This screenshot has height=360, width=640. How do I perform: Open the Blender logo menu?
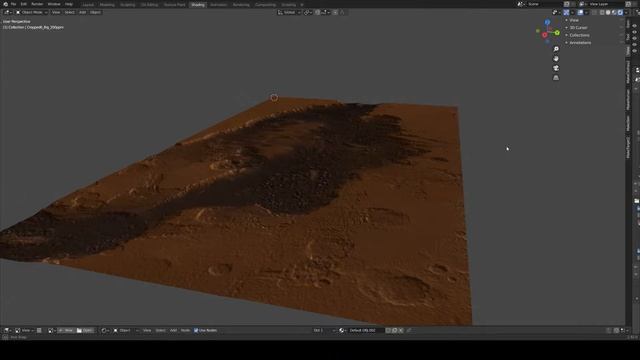pos(5,4)
